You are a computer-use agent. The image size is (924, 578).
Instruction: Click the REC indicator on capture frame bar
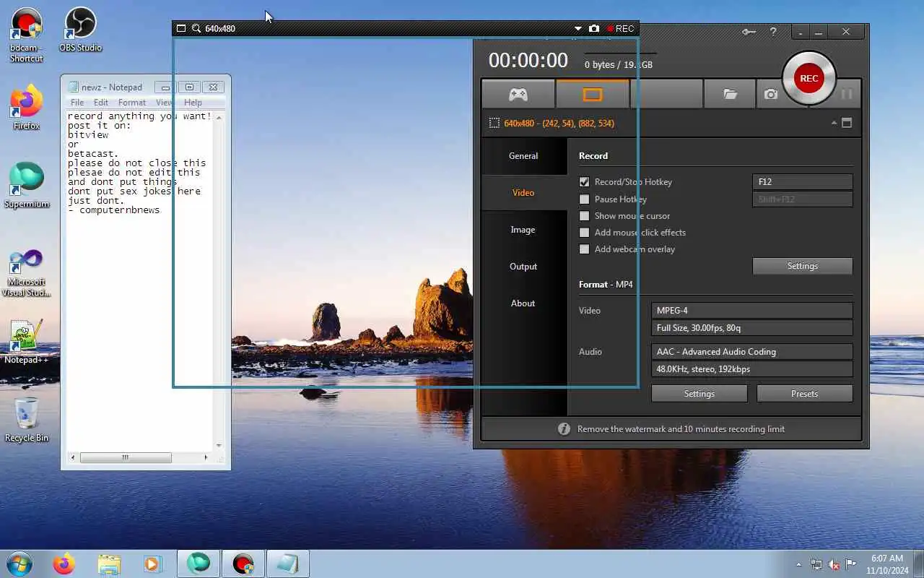click(621, 29)
